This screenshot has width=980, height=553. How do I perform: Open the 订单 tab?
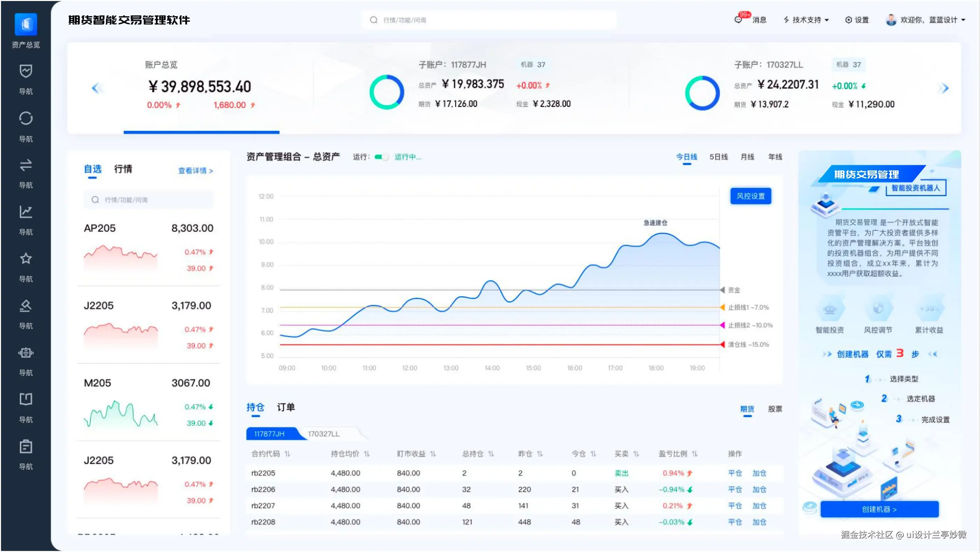[x=286, y=407]
